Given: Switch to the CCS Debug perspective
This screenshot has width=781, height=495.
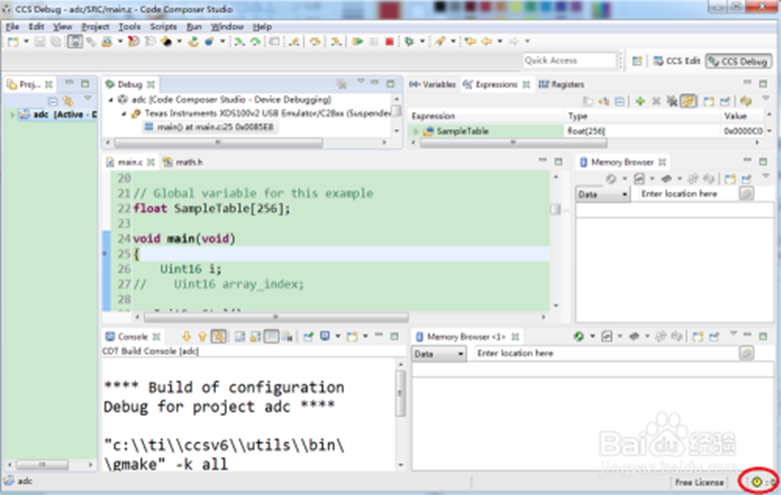Looking at the screenshot, I should pos(738,61).
